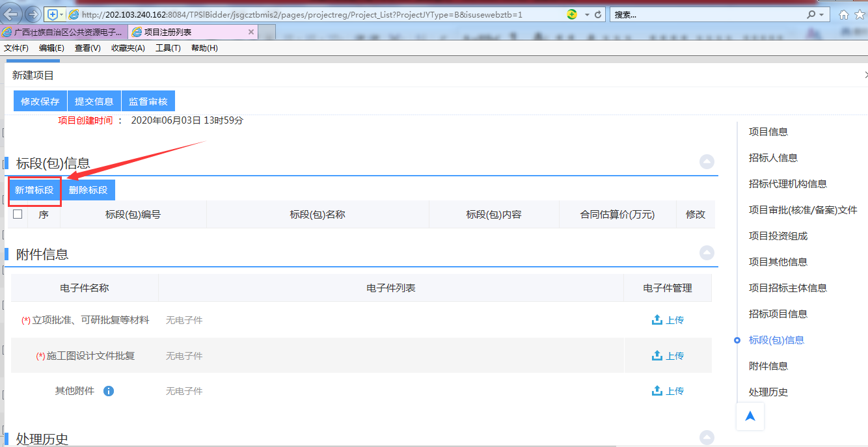This screenshot has width=868, height=447.
Task: Click the scroll-to-top arrow icon
Action: coord(750,416)
